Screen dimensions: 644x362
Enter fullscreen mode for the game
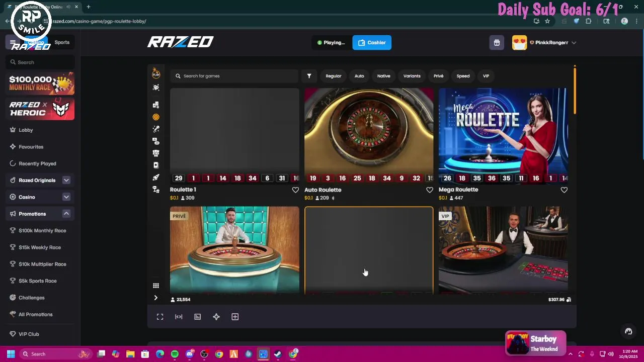tap(160, 317)
